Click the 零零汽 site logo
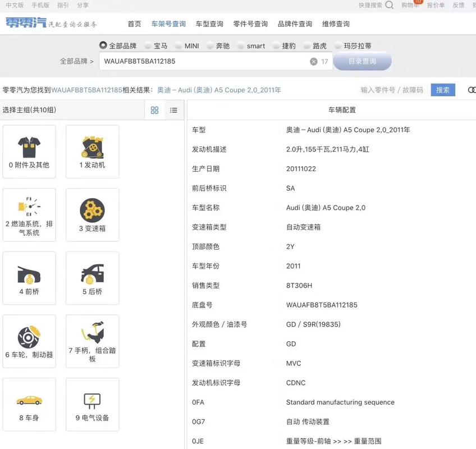476x449 pixels. pyautogui.click(x=26, y=23)
